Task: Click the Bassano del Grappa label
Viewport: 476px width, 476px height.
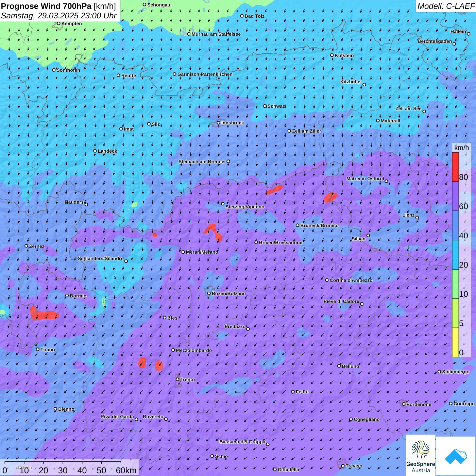Action: [242, 442]
